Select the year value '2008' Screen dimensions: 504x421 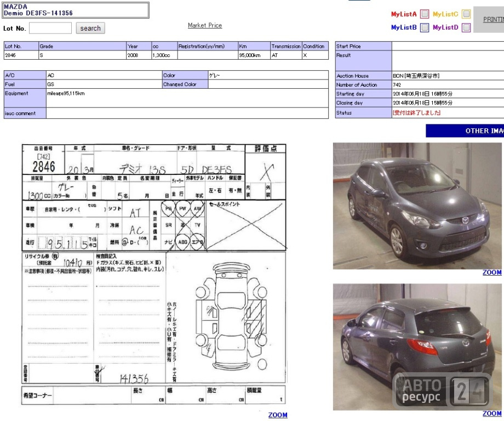tap(133, 55)
